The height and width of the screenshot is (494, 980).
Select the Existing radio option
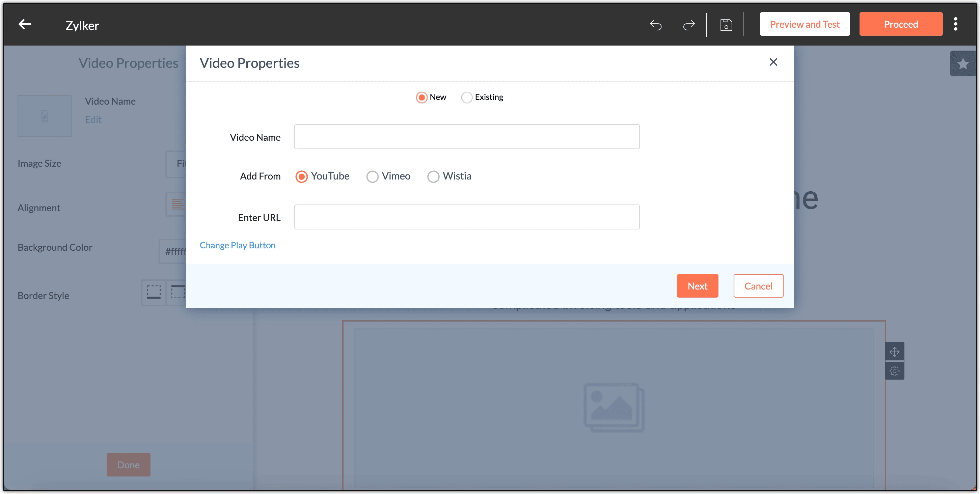(467, 98)
